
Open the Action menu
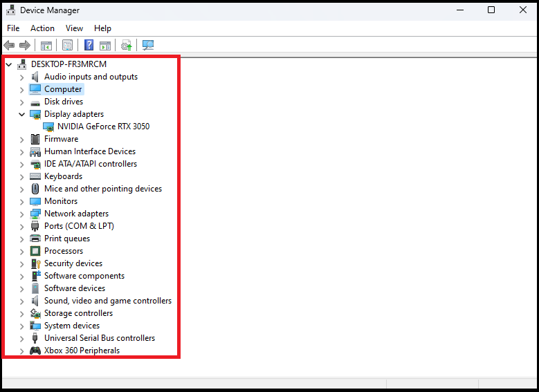tap(42, 28)
